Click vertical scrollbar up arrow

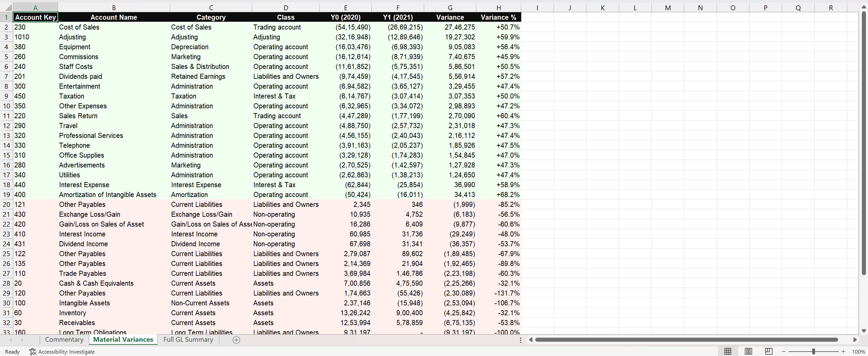point(864,6)
